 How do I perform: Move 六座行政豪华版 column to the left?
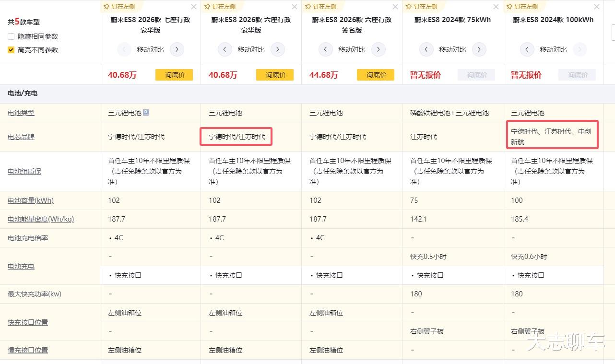coord(225,49)
